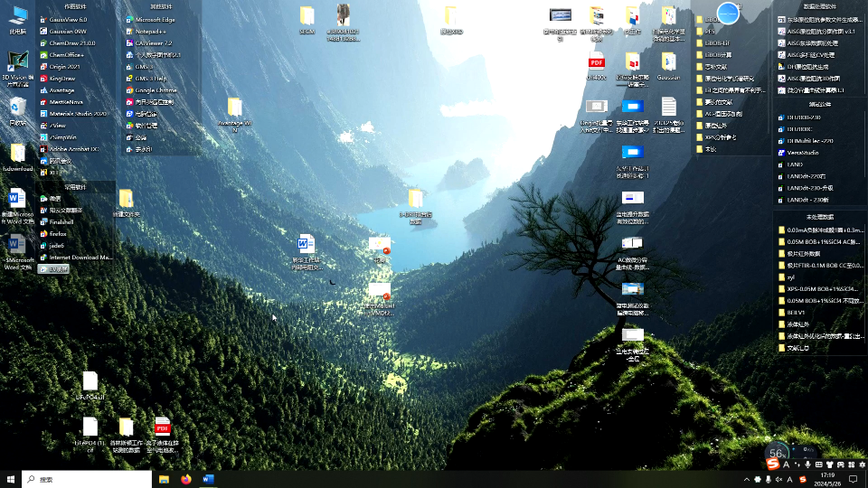This screenshot has width=868, height=488.
Task: Open the ZView shortcut
Action: click(52, 126)
